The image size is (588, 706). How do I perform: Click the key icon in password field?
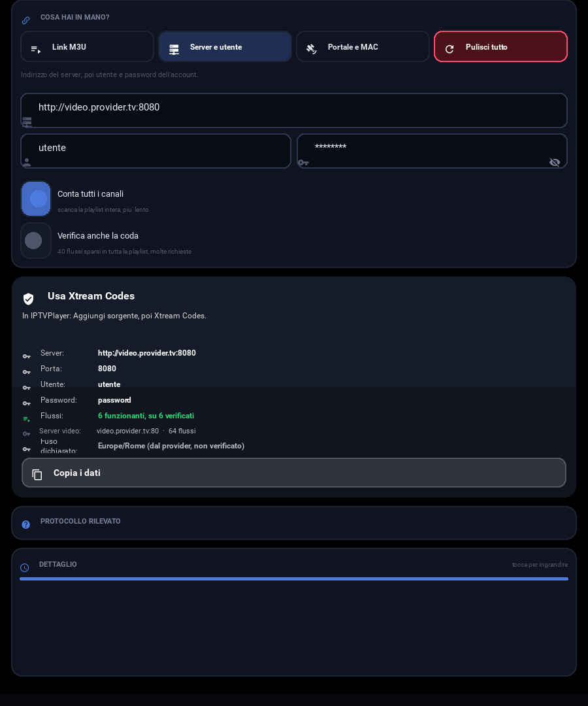point(303,163)
